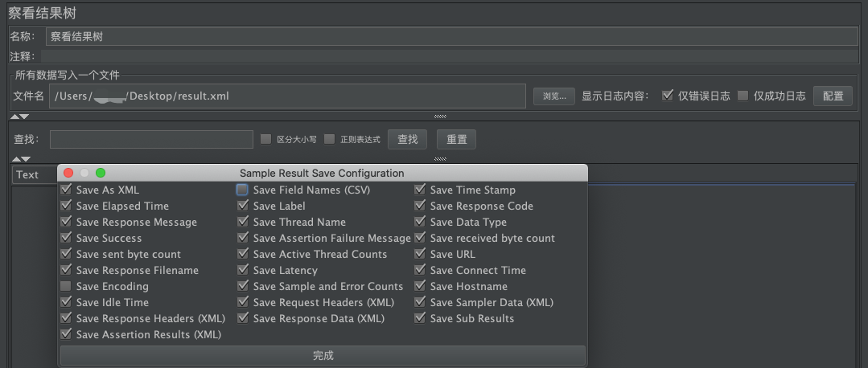Open the 配置 settings button
868x368 pixels.
(x=833, y=96)
